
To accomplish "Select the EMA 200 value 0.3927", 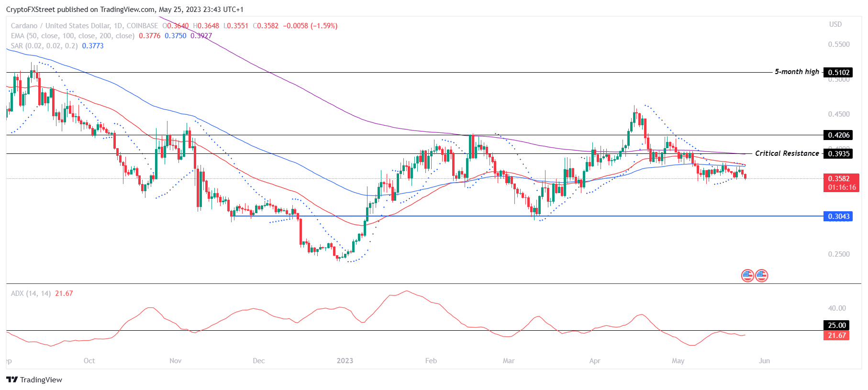I will tap(201, 36).
